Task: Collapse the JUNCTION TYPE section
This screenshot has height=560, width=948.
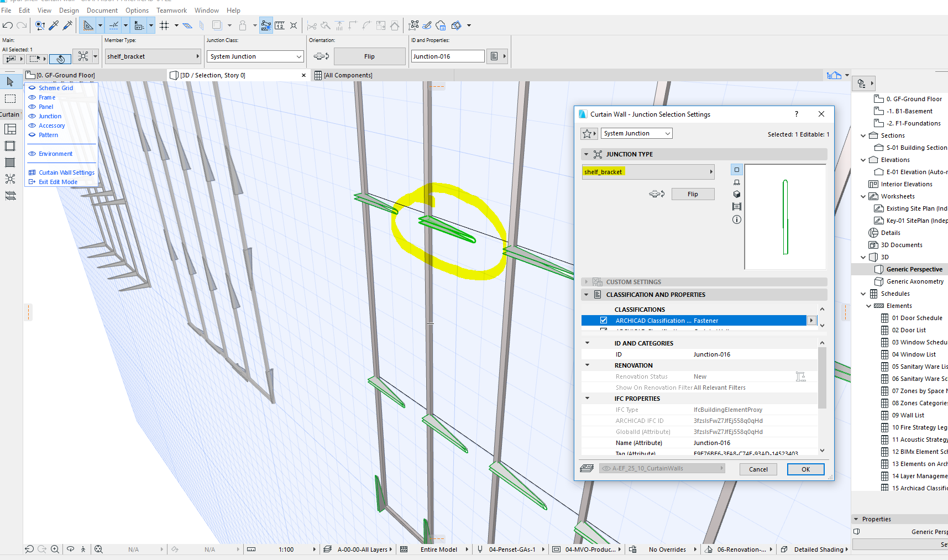Action: pos(586,154)
